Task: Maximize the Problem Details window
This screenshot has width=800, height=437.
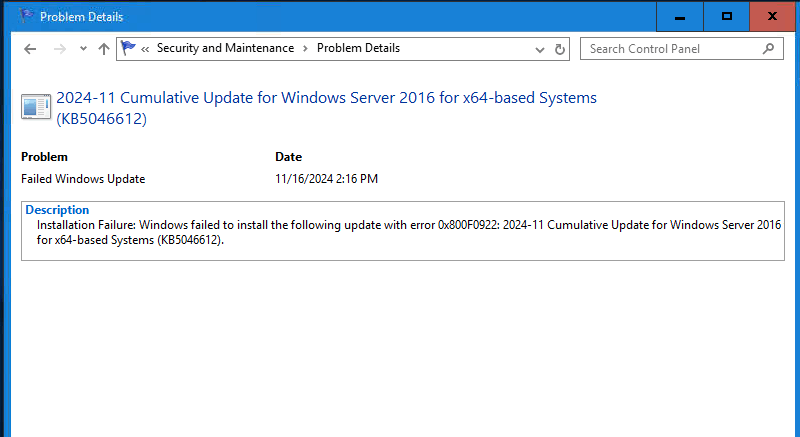Action: (727, 16)
